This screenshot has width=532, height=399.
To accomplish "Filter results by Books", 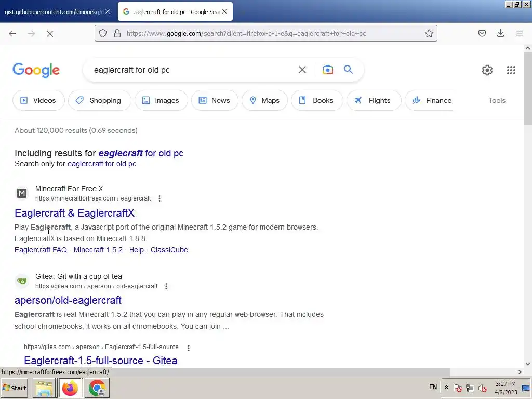I will pos(316,100).
